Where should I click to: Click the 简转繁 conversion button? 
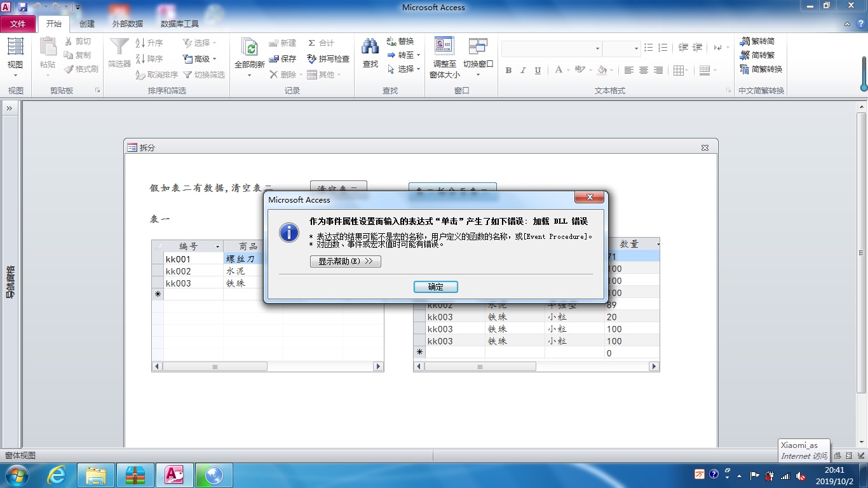point(757,55)
